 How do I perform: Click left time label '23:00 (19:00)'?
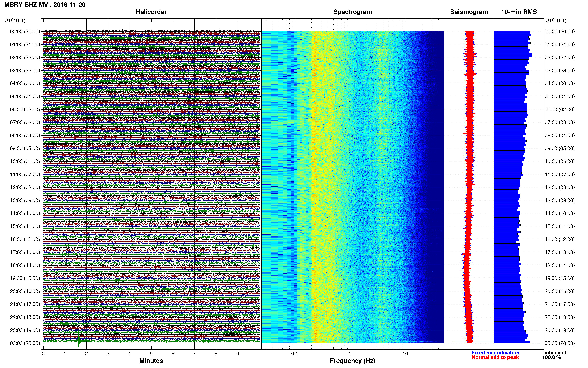25,330
